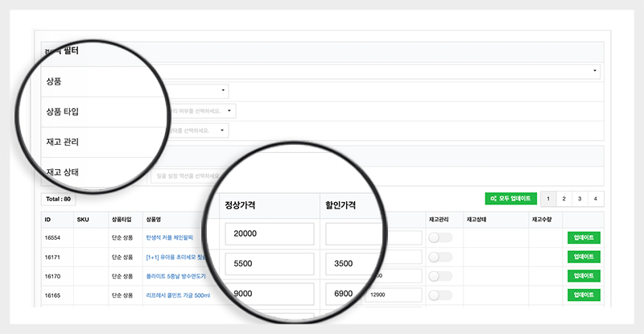Viewport: 644px width, 334px height.
Task: Go to page 2 of results
Action: (563, 198)
